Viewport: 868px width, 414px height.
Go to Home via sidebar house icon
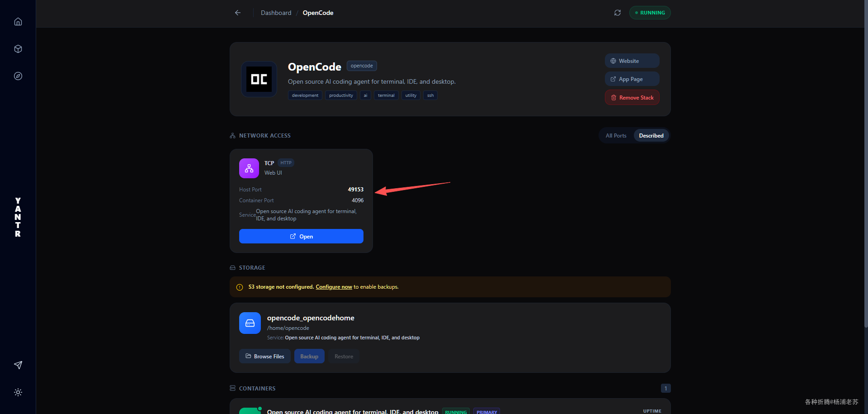(x=18, y=22)
